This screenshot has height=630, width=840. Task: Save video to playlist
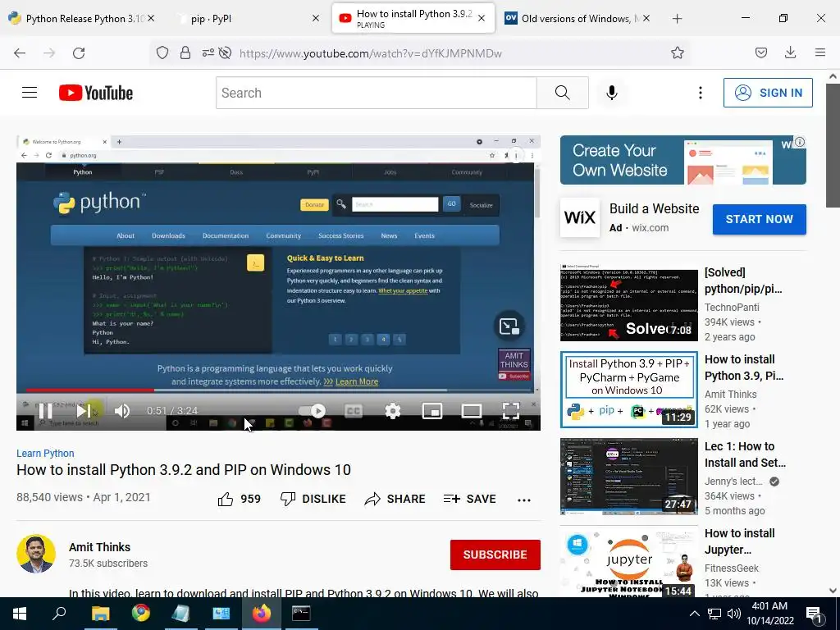click(x=470, y=500)
